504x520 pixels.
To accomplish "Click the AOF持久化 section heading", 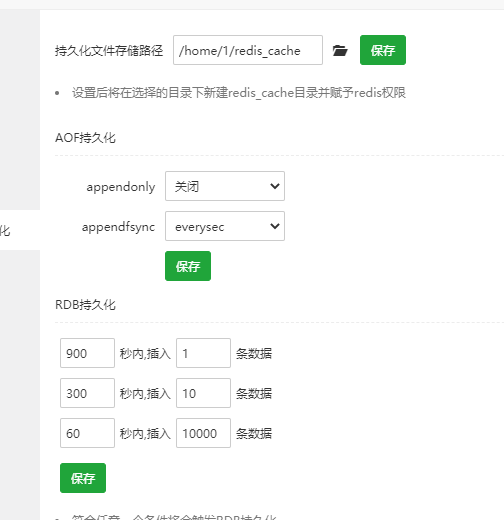I will 85,138.
